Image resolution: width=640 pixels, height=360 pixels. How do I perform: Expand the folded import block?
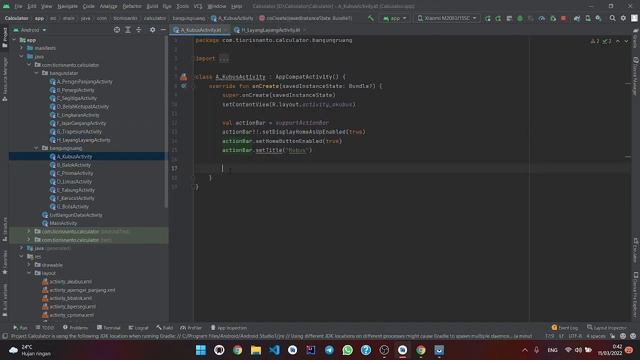[x=224, y=58]
